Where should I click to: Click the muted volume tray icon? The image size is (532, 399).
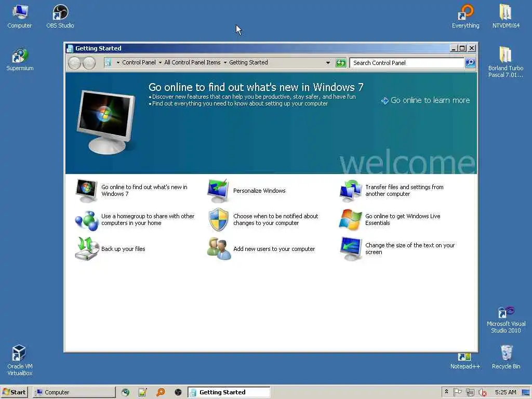pyautogui.click(x=482, y=393)
